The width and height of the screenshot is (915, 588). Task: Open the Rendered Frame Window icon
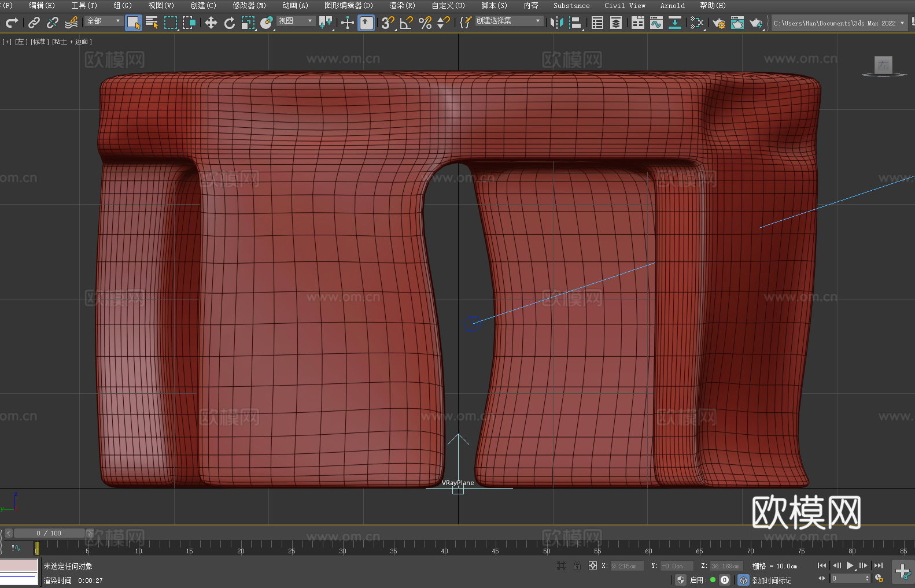[737, 23]
